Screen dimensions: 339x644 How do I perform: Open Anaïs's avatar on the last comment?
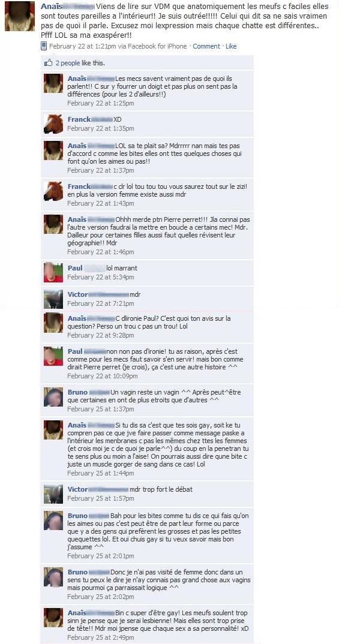(x=53, y=618)
